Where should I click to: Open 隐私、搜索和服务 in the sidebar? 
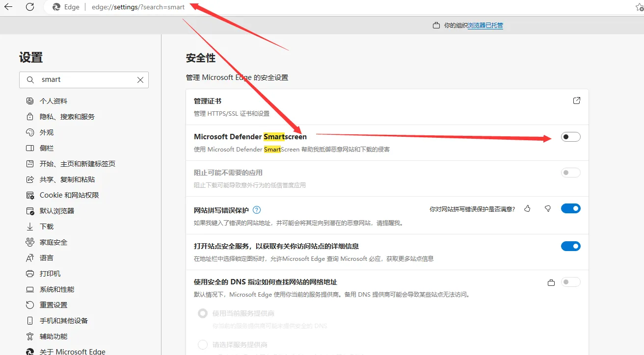point(67,117)
